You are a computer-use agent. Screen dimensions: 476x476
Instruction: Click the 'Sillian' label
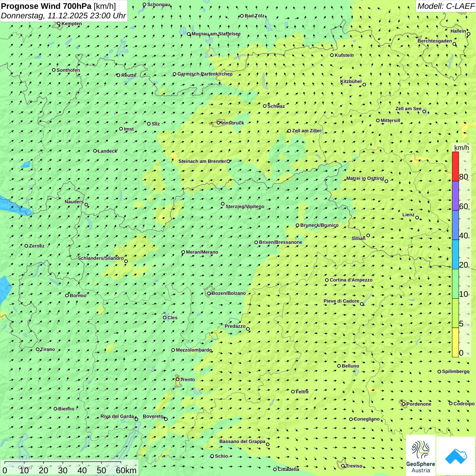tap(358, 238)
